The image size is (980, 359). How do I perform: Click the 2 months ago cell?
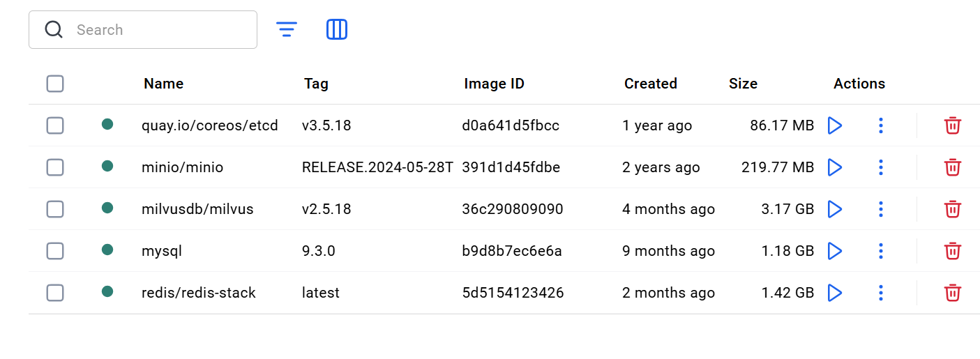[x=669, y=293]
